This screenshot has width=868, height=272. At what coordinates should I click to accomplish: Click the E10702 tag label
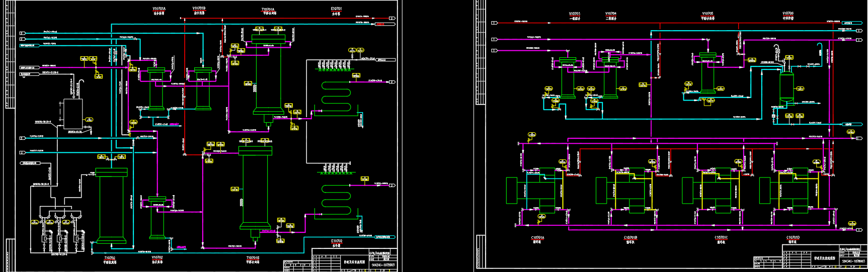[x=337, y=241]
